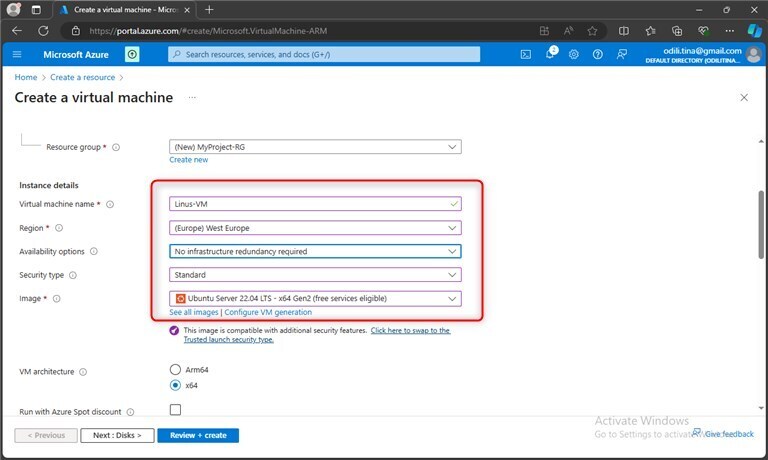Click the Give feedback link
768x460 pixels.
(x=723, y=434)
